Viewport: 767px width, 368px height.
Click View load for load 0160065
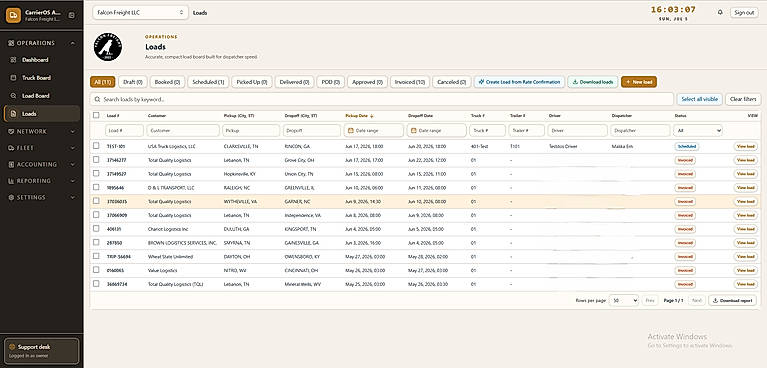pyautogui.click(x=745, y=270)
